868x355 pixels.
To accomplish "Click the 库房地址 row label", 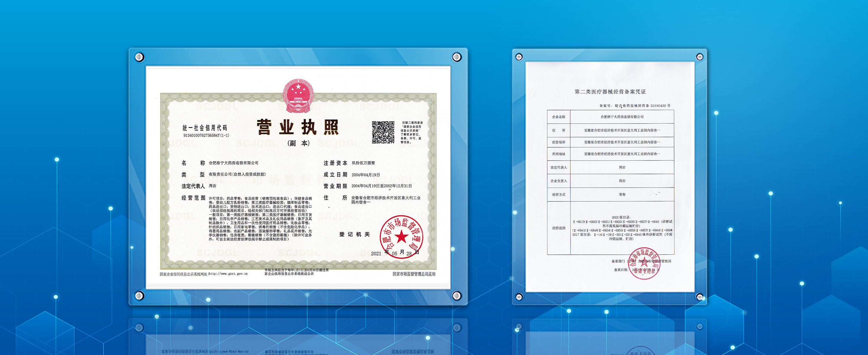I will [x=559, y=154].
